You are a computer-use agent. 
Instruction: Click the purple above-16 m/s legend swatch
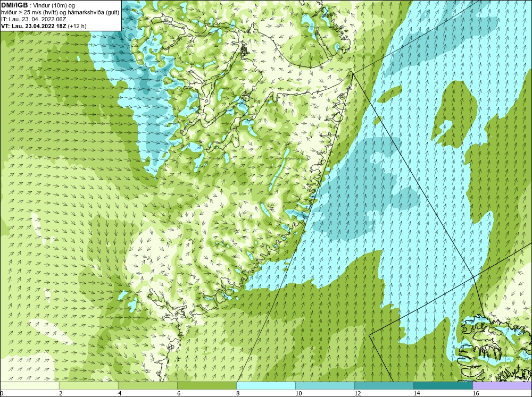[x=502, y=385]
